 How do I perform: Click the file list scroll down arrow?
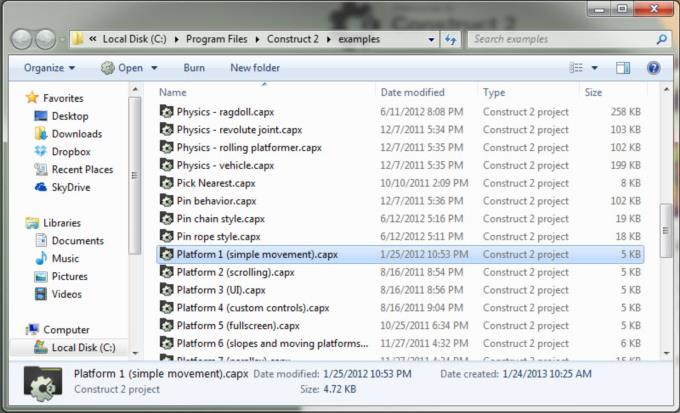(x=666, y=354)
